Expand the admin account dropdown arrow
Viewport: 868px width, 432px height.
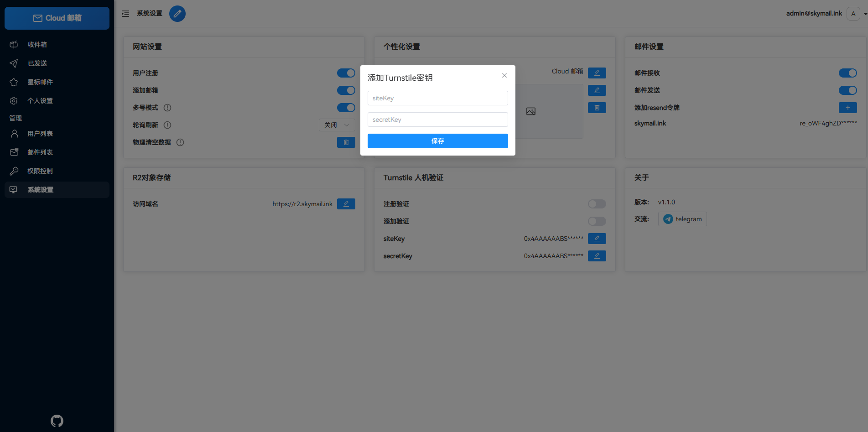865,14
